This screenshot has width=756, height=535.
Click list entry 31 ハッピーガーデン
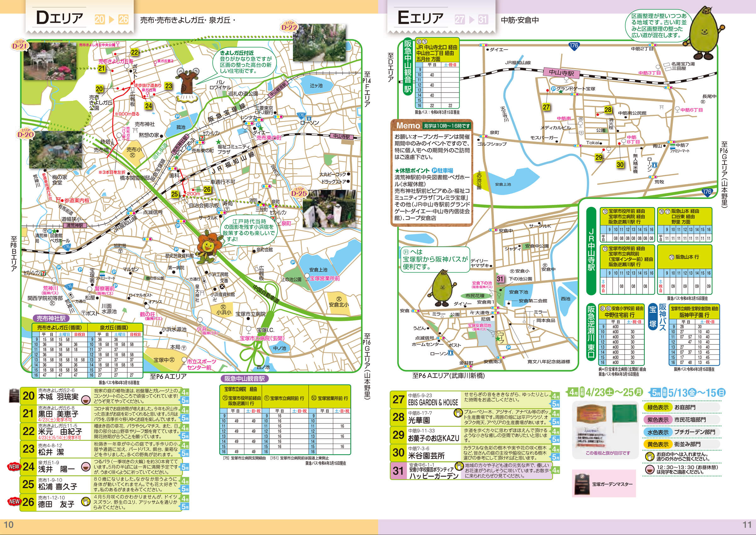(475, 471)
